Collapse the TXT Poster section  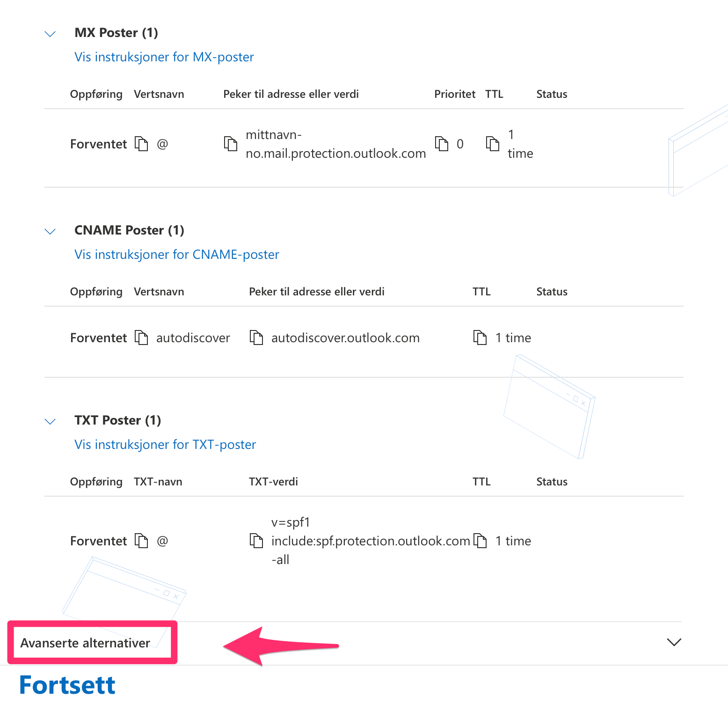(x=50, y=421)
